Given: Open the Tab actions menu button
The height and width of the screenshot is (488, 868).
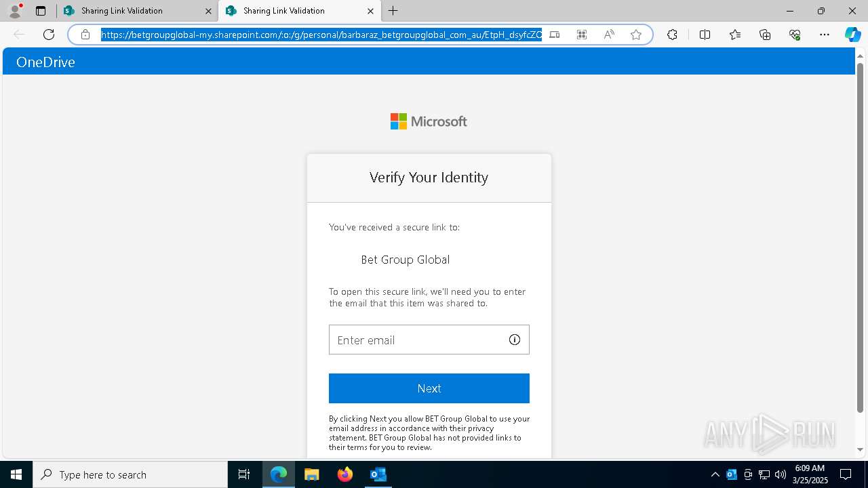Looking at the screenshot, I should coord(41,11).
